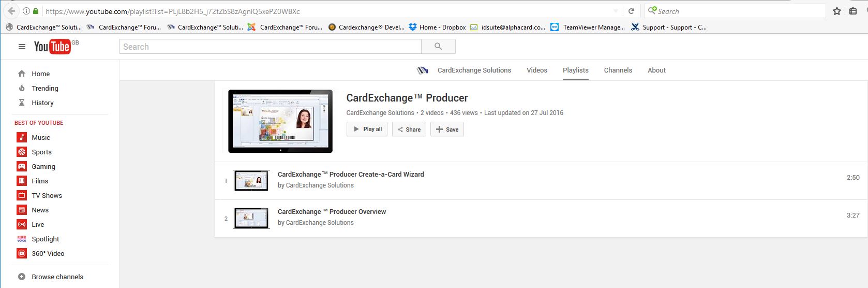This screenshot has width=868, height=288.
Task: Switch to the Videos tab
Action: click(x=537, y=70)
